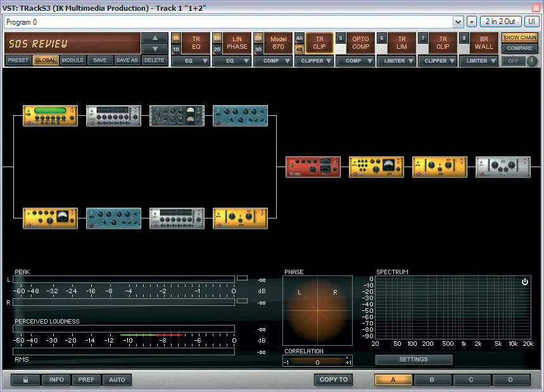Image resolution: width=544 pixels, height=392 pixels.
Task: Select slot 6
Action: (382, 38)
